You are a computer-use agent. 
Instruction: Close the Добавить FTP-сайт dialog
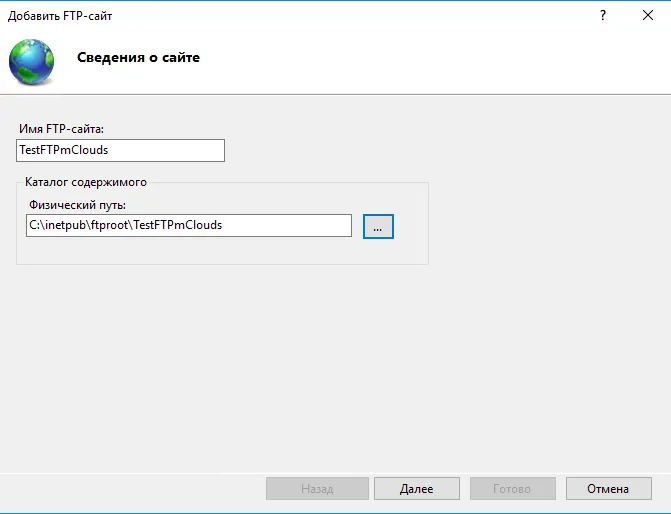pyautogui.click(x=648, y=15)
